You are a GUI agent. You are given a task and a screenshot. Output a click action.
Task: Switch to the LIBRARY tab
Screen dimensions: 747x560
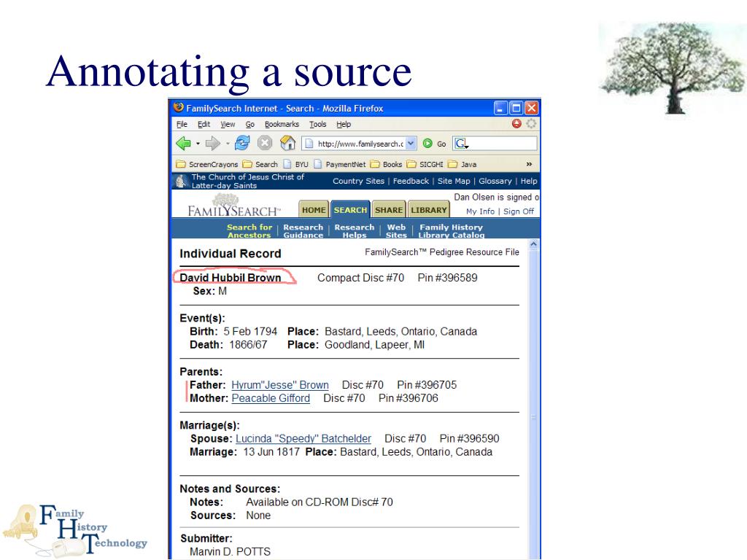click(429, 210)
